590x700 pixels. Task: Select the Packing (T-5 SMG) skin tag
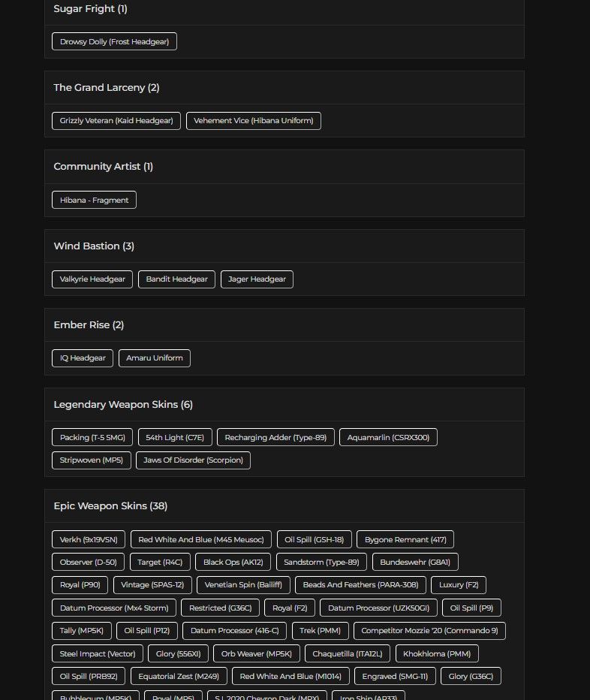[x=92, y=437]
